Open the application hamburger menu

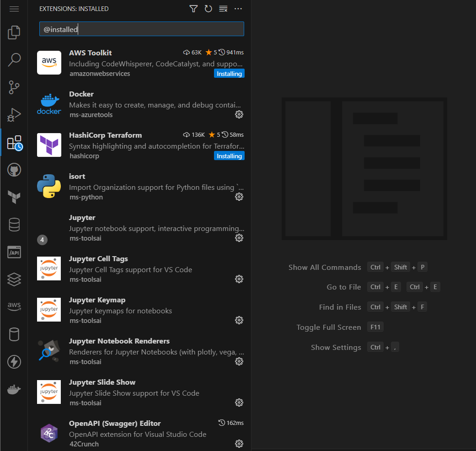click(14, 9)
